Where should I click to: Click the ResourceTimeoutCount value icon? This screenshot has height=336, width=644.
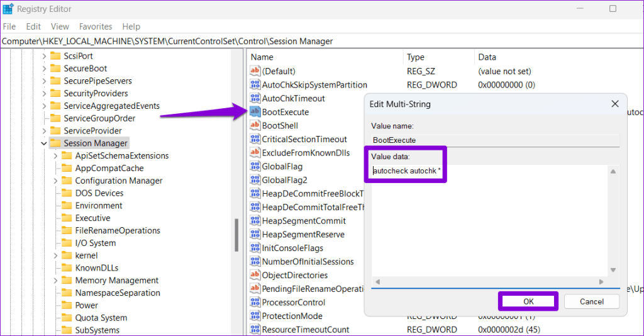pyautogui.click(x=255, y=329)
